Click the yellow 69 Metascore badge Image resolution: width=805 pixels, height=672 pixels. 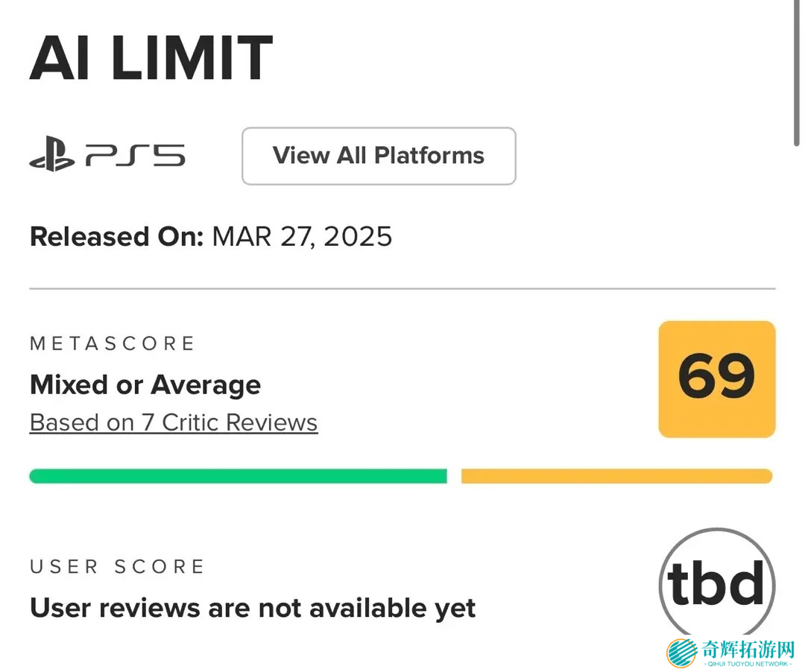point(716,378)
